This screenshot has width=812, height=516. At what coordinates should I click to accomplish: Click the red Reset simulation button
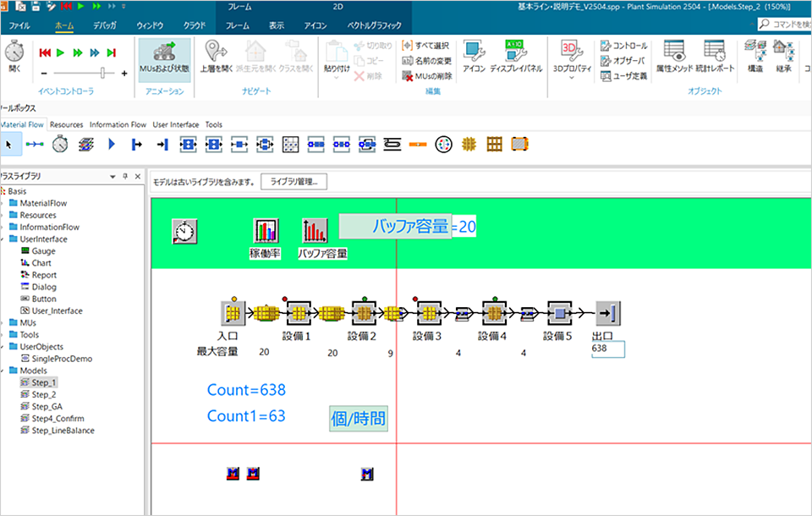pyautogui.click(x=46, y=52)
